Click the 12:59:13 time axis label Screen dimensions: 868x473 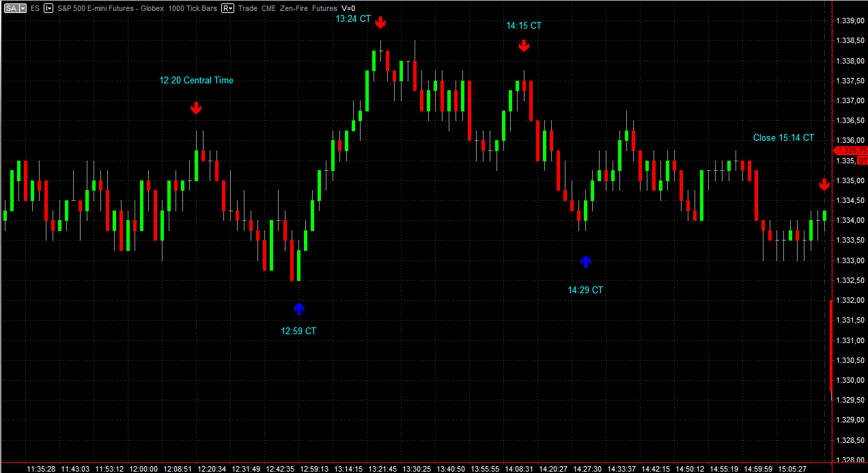[314, 469]
